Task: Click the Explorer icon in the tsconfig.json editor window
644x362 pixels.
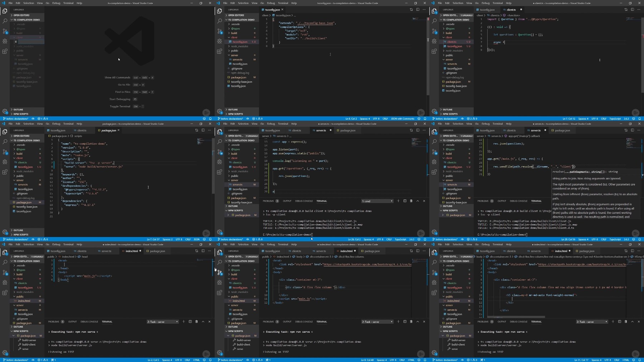Action: pos(219,11)
